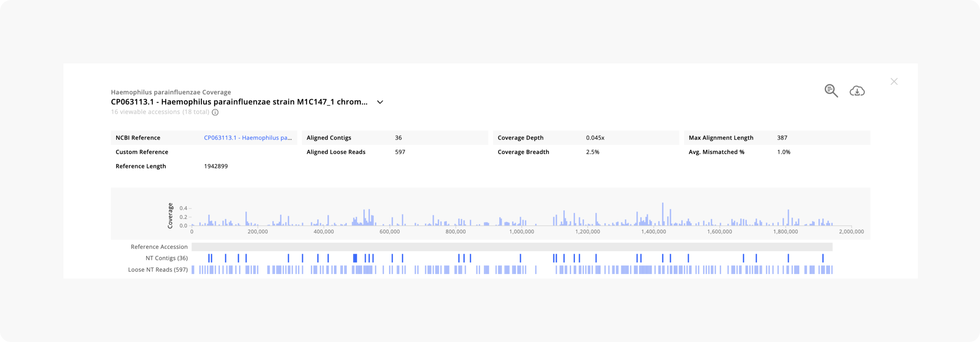Image resolution: width=980 pixels, height=342 pixels.
Task: Click the cloud download icon
Action: [857, 91]
